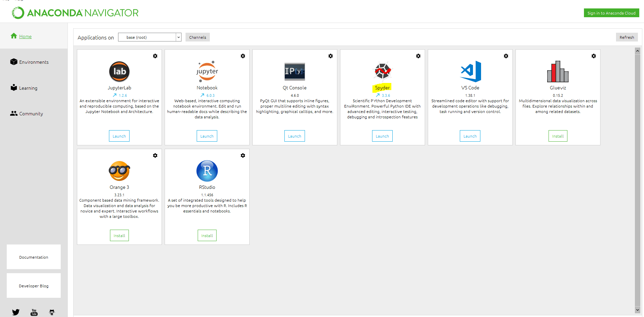Launch Qt Console
The height and width of the screenshot is (317, 644).
tap(295, 136)
